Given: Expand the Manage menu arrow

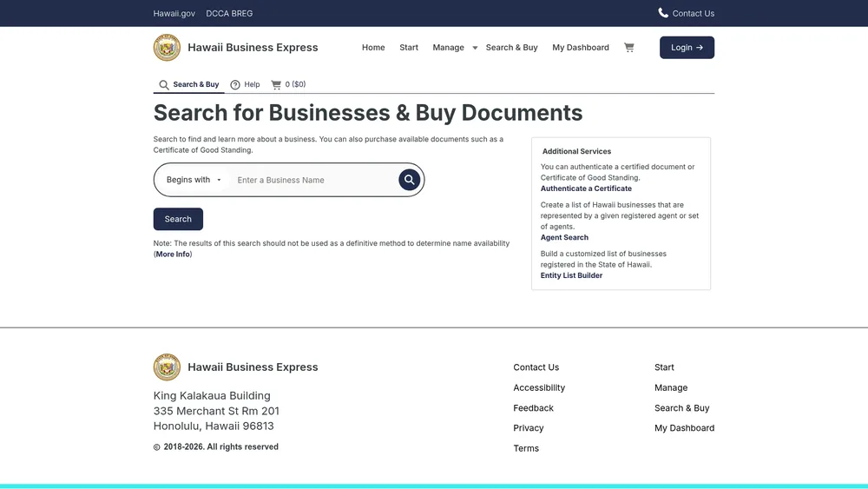Looking at the screenshot, I should (x=475, y=48).
